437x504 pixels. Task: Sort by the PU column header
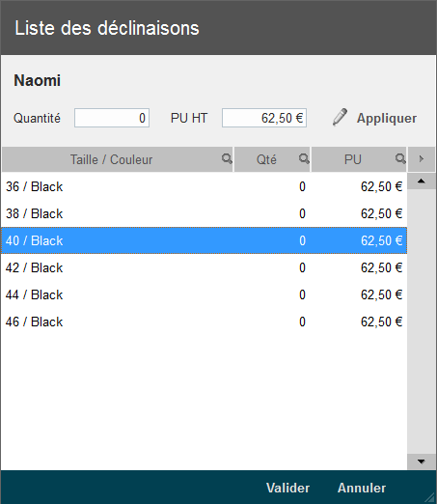(x=353, y=159)
